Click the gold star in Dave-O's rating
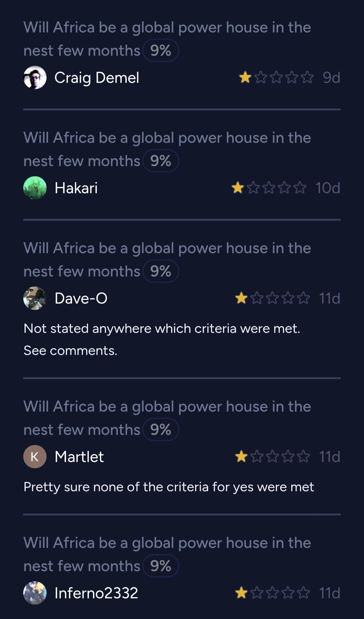 click(x=241, y=298)
